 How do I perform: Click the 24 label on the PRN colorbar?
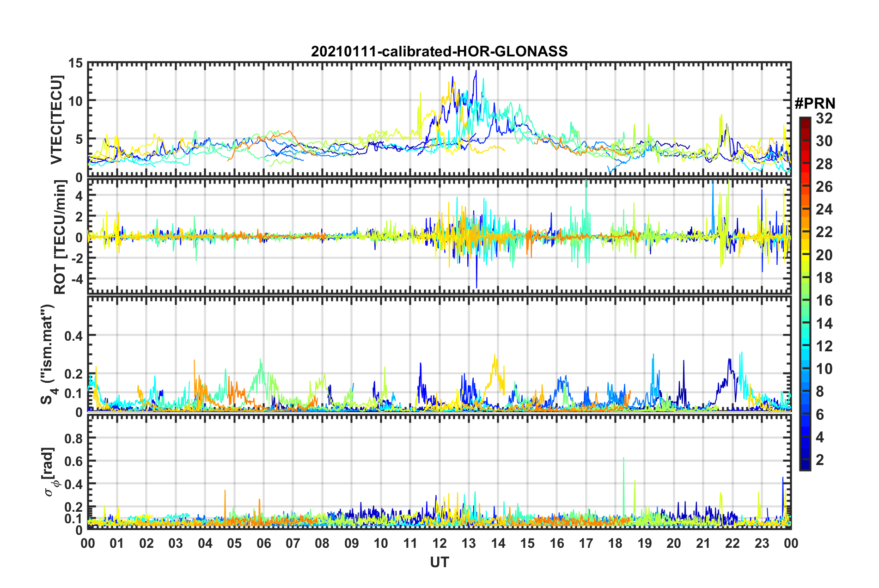(824, 209)
